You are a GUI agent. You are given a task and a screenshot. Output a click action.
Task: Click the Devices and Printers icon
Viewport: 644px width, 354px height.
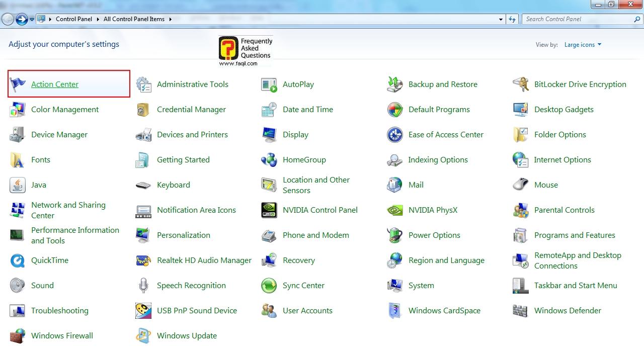[x=143, y=135]
